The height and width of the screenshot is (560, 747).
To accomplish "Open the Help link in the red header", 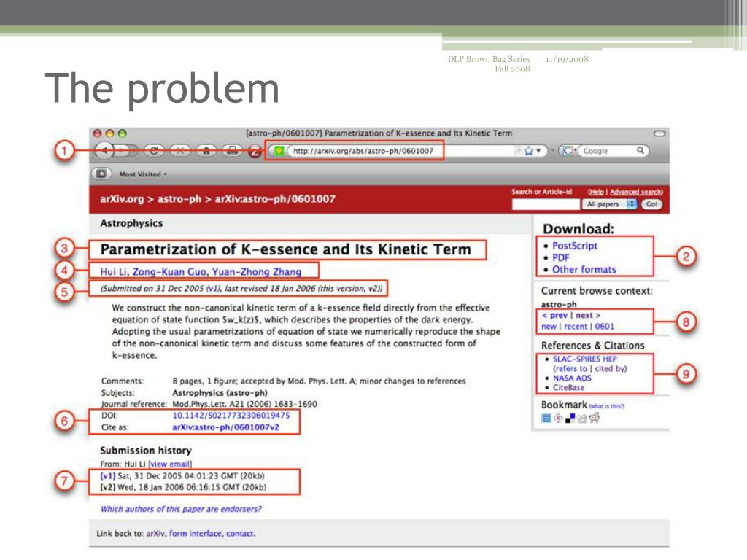I will click(597, 192).
